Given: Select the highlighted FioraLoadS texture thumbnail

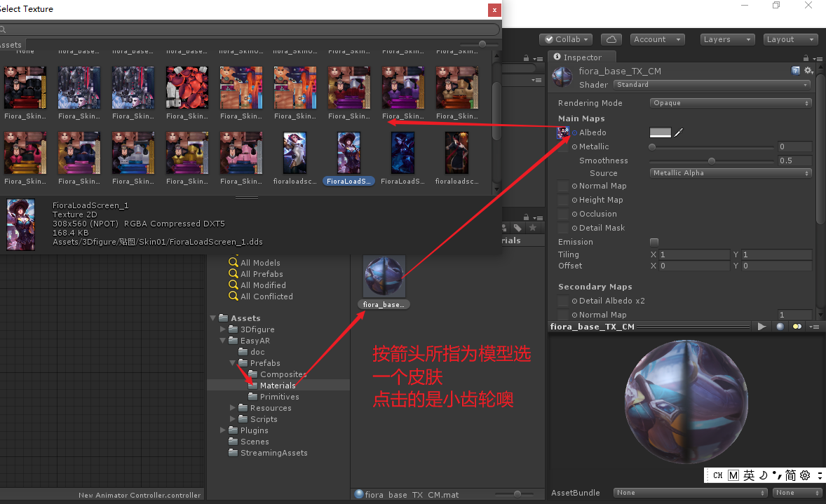Looking at the screenshot, I should point(348,154).
